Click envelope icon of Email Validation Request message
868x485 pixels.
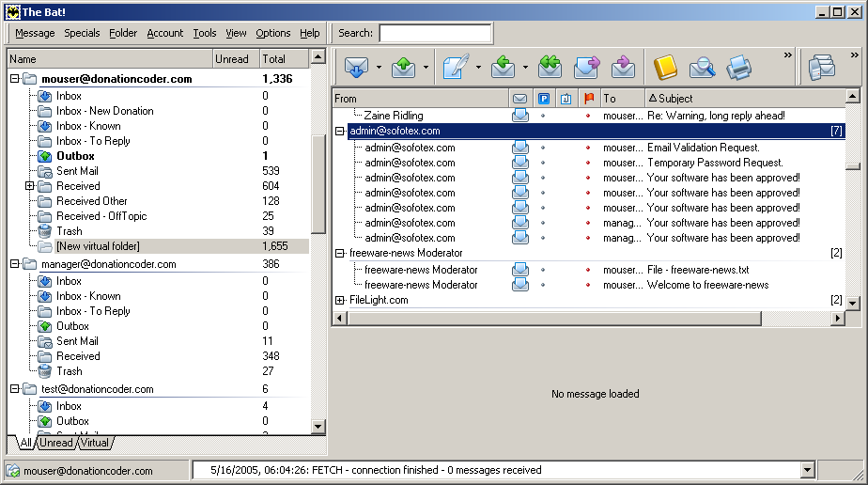[519, 148]
